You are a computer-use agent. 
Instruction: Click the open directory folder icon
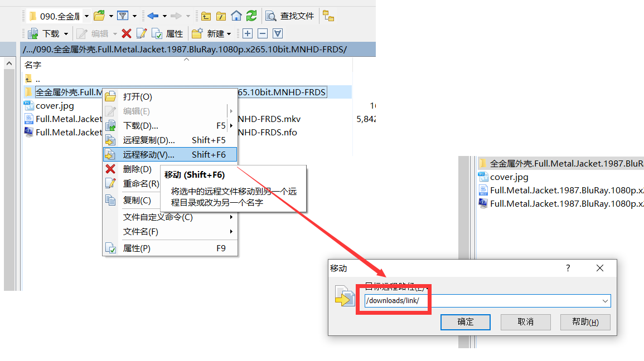point(99,16)
